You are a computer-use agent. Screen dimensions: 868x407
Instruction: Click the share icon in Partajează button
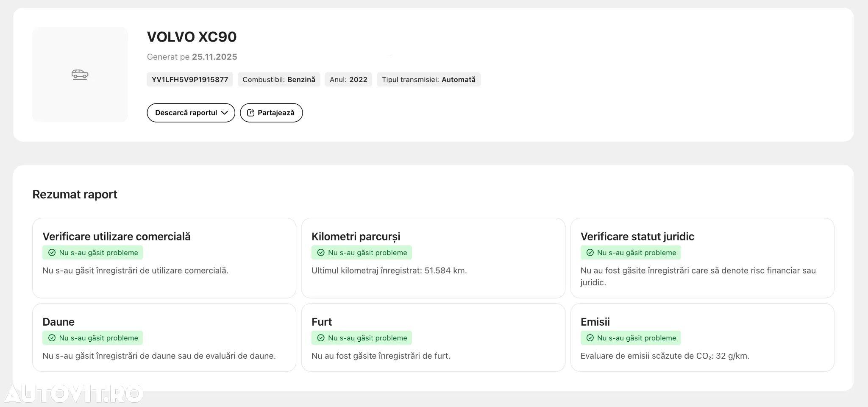250,113
